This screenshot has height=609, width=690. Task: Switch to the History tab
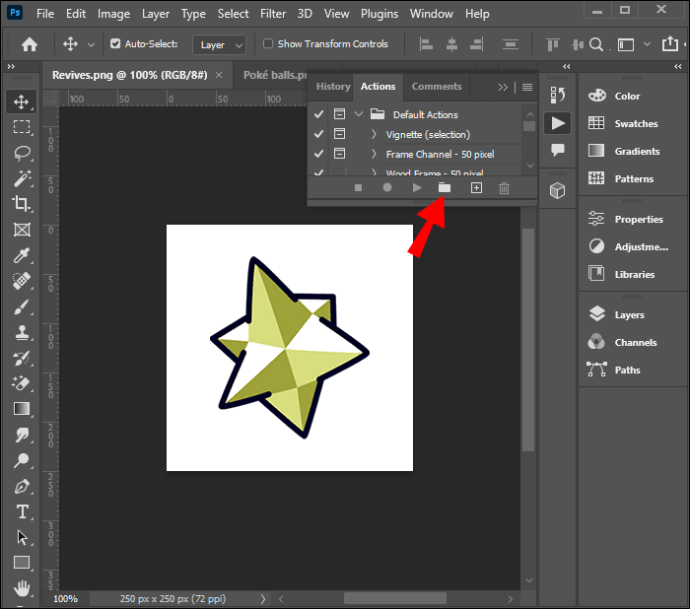point(333,87)
